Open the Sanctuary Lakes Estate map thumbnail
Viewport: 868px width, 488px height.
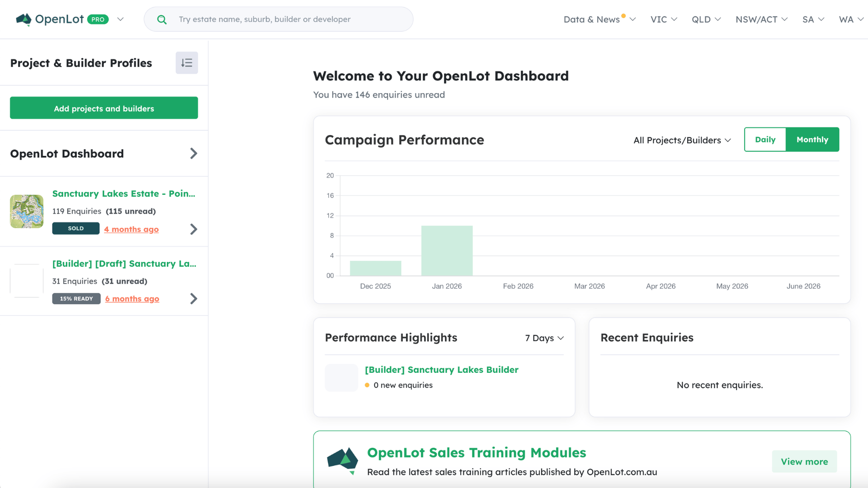tap(27, 211)
